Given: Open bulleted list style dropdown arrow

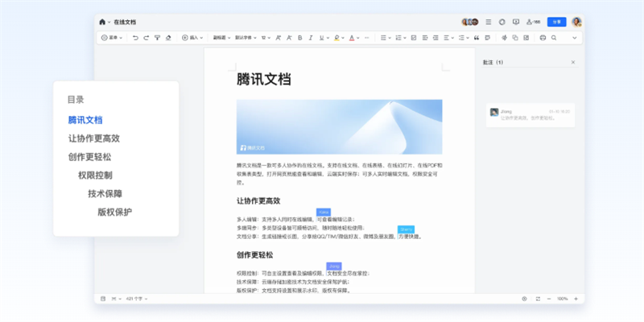Looking at the screenshot, I should pyautogui.click(x=390, y=38).
